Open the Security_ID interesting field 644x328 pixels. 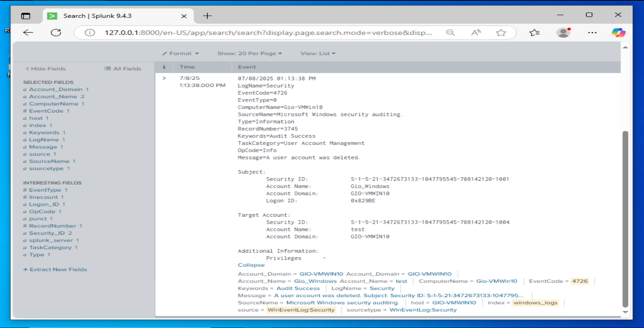point(47,233)
